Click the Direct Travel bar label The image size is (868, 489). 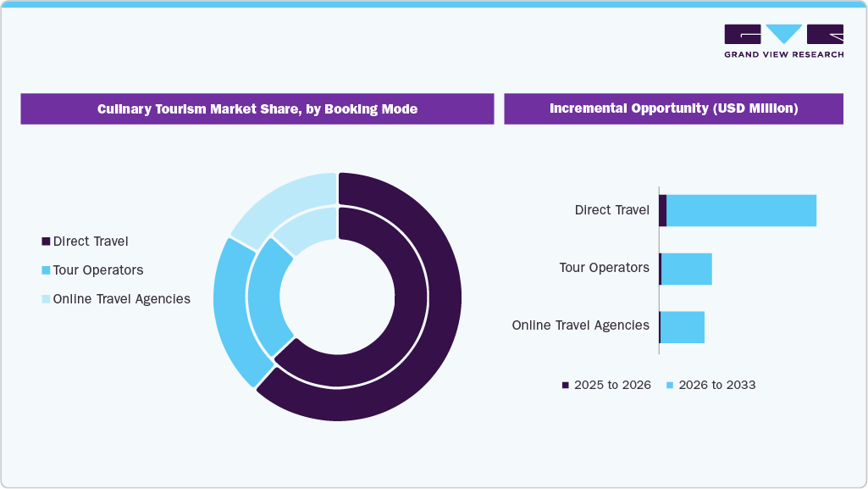611,209
